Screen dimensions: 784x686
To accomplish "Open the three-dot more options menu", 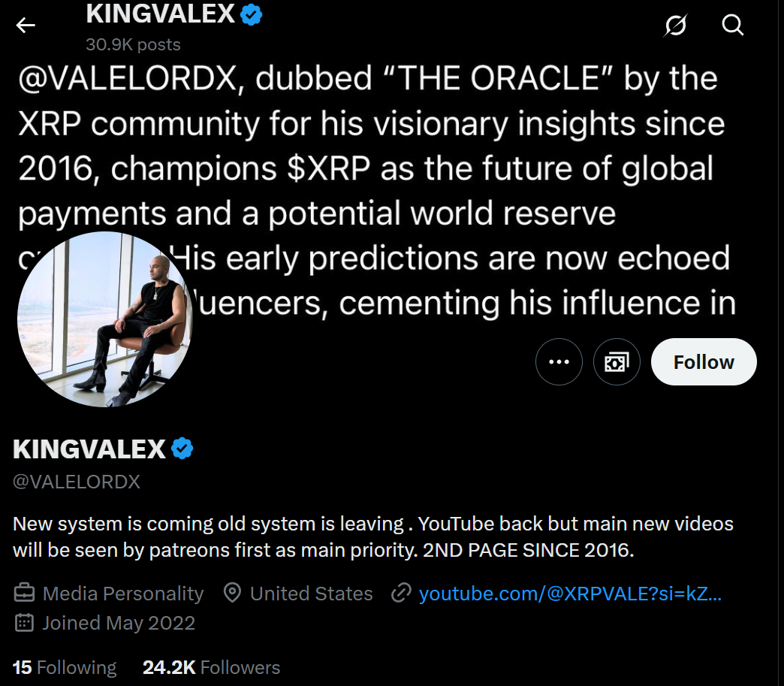I will [559, 361].
